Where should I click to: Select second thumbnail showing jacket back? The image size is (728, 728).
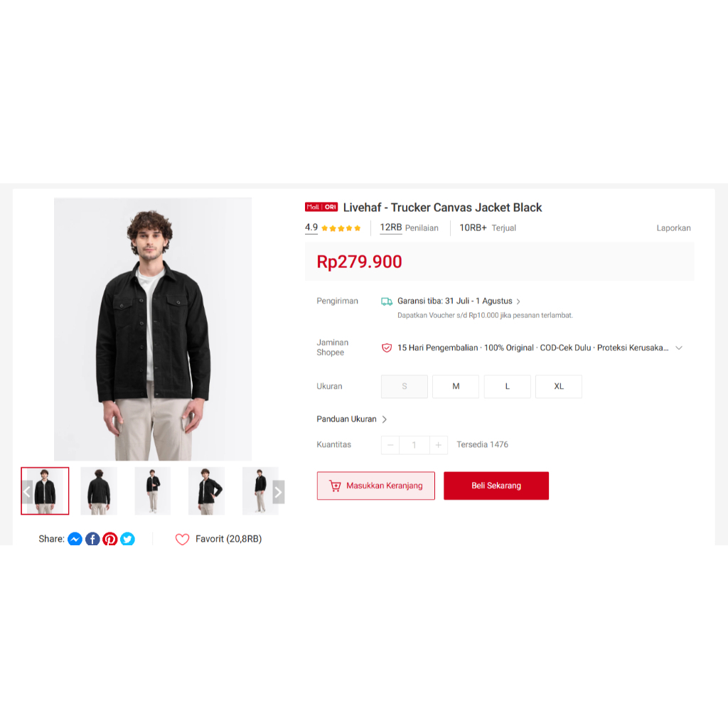tap(99, 491)
